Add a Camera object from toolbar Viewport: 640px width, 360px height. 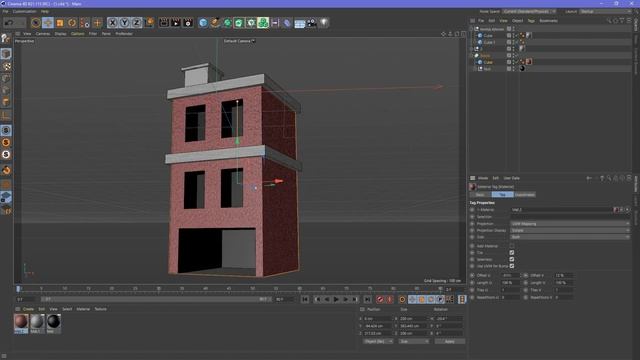[312, 22]
